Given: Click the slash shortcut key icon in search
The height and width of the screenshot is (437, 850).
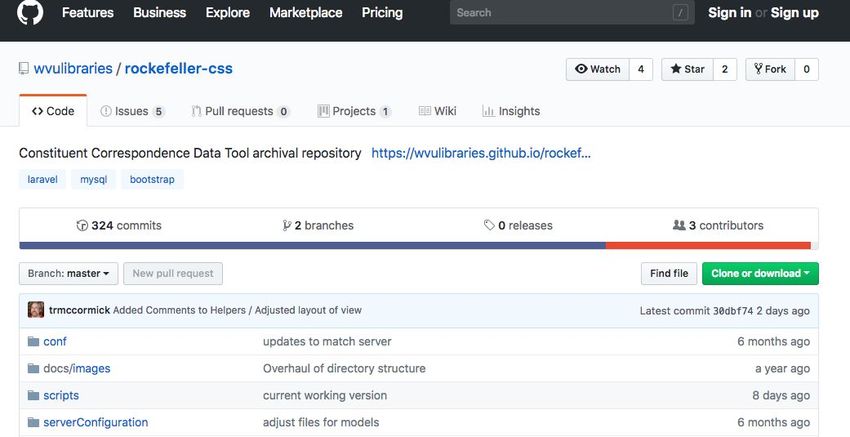Looking at the screenshot, I should [680, 12].
